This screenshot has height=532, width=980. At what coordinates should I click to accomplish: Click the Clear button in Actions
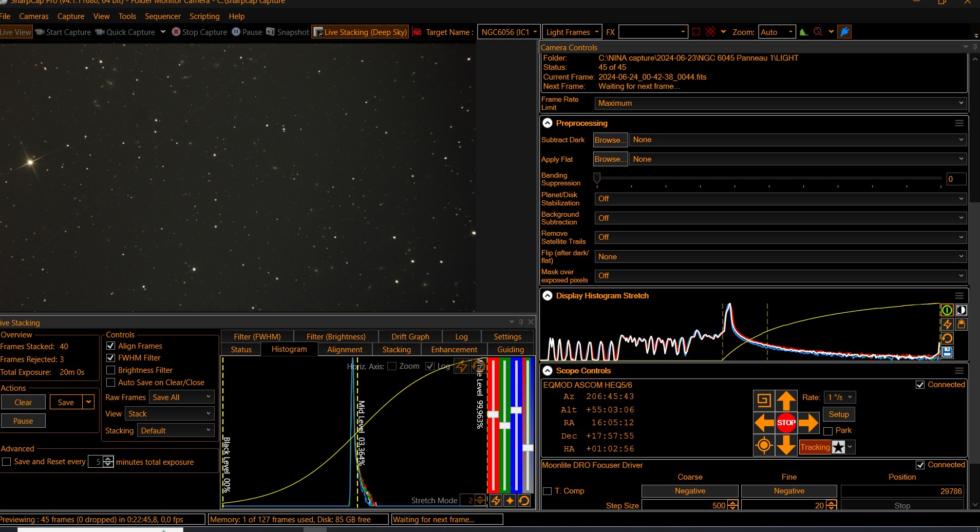pyautogui.click(x=23, y=403)
